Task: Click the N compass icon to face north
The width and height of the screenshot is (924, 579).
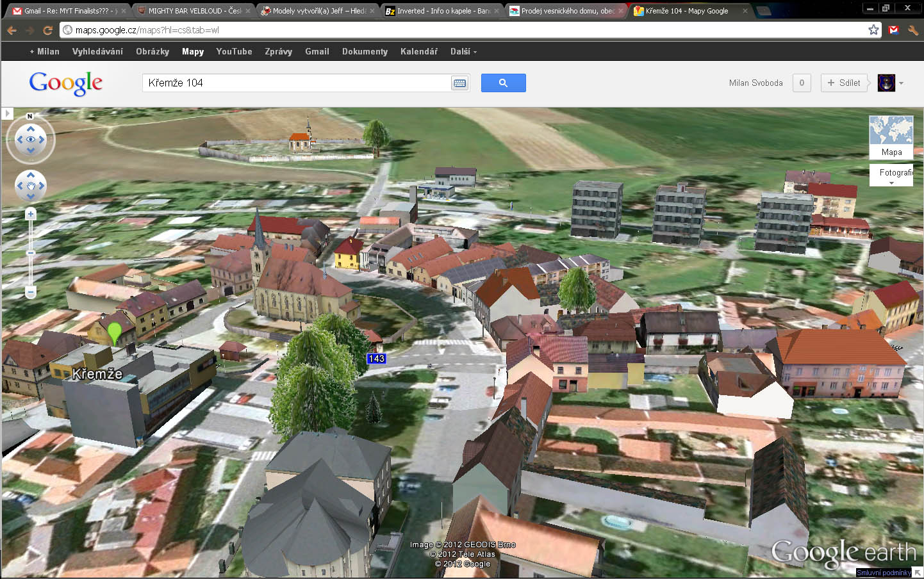Action: 28,116
